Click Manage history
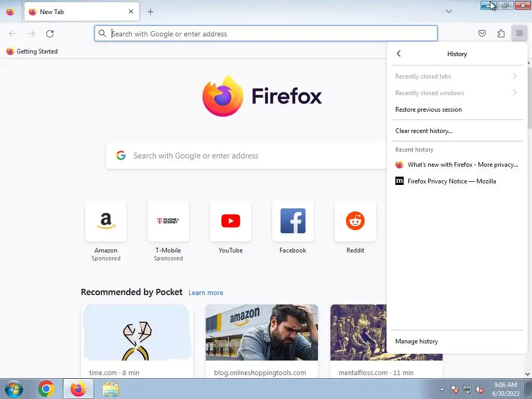Screen dimensions: 532x399 [457, 341]
